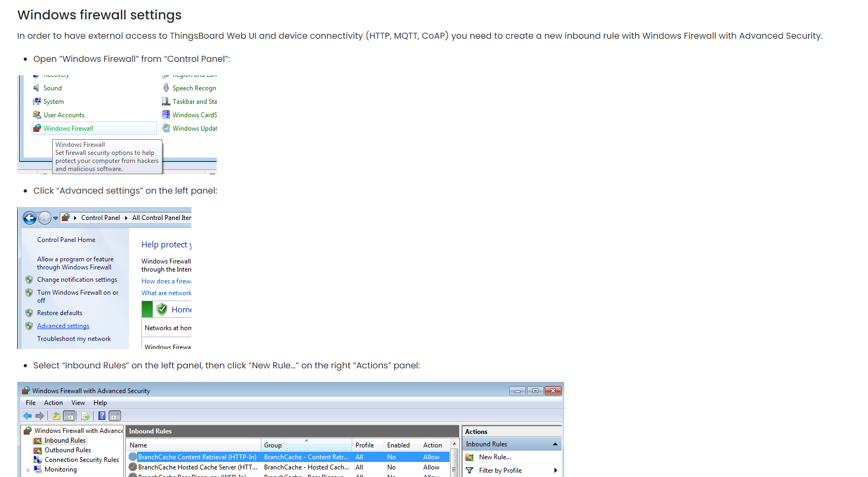Click the Taskbar and Start Menu icon
The image size is (868, 477).
pos(166,101)
